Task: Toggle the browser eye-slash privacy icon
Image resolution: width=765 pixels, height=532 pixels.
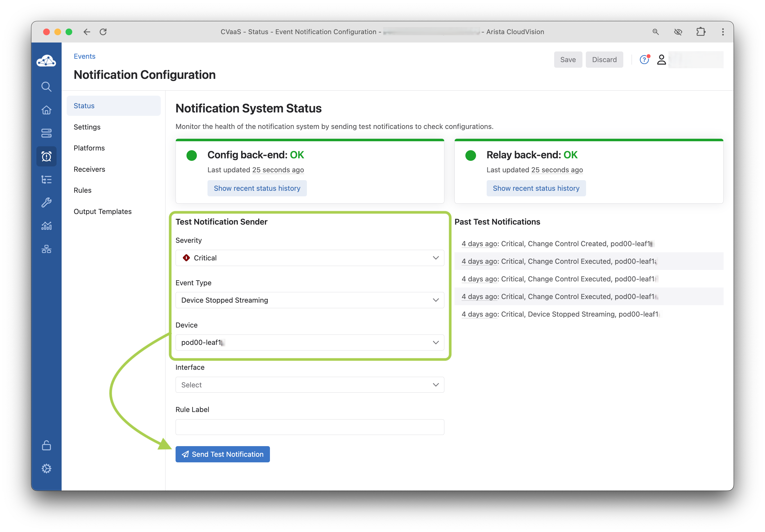Action: 678,32
